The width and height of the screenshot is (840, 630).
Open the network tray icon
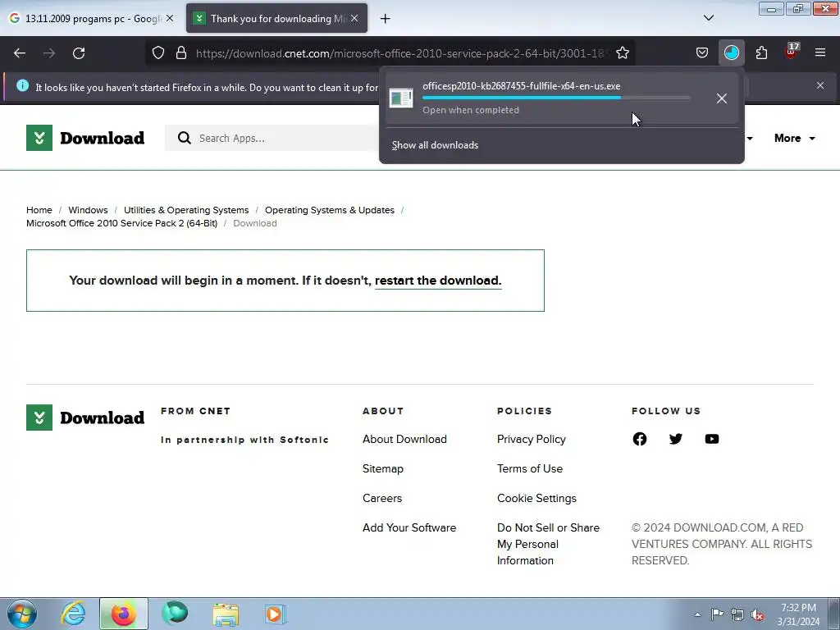tap(737, 614)
